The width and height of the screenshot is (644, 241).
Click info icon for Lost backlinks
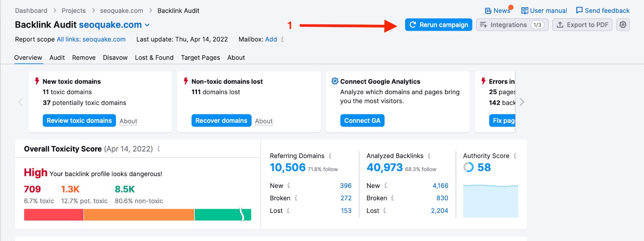tap(384, 211)
